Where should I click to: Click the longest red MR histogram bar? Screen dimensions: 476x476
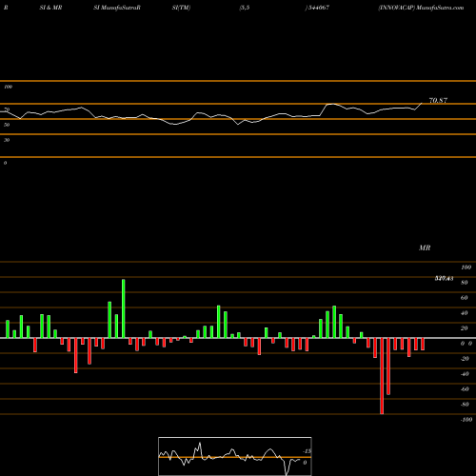click(x=382, y=376)
